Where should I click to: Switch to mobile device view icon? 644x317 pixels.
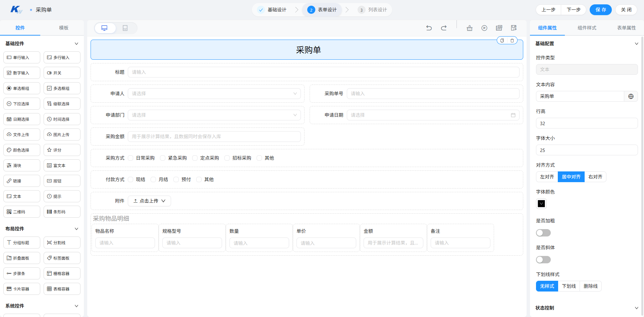125,28
